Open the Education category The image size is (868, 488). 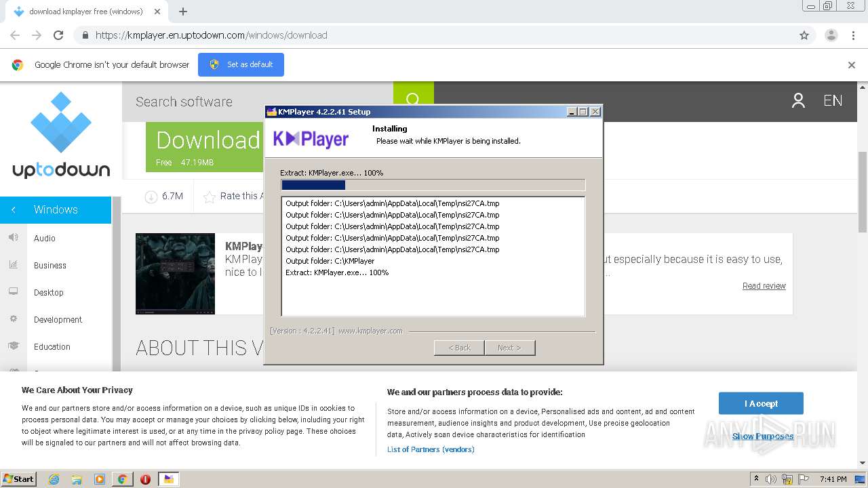coord(52,346)
